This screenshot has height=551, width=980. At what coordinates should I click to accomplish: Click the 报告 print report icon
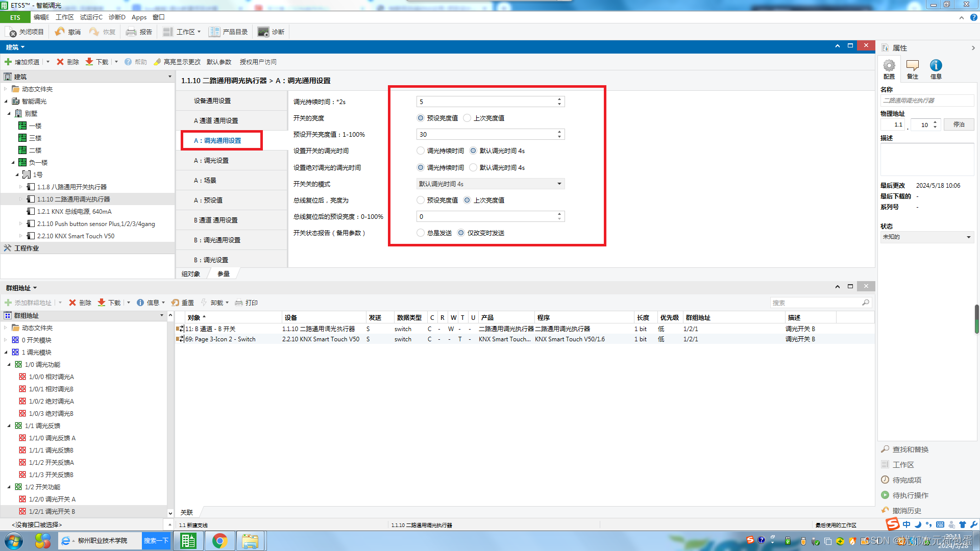[131, 32]
